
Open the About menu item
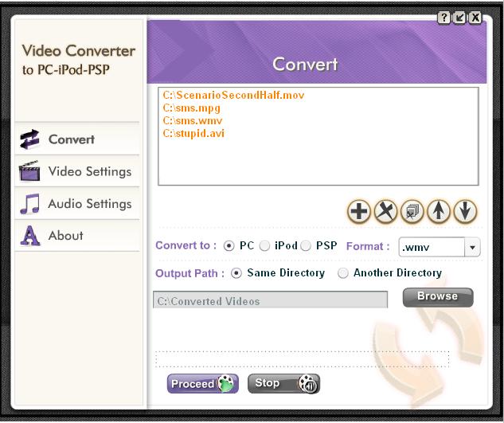pyautogui.click(x=77, y=236)
